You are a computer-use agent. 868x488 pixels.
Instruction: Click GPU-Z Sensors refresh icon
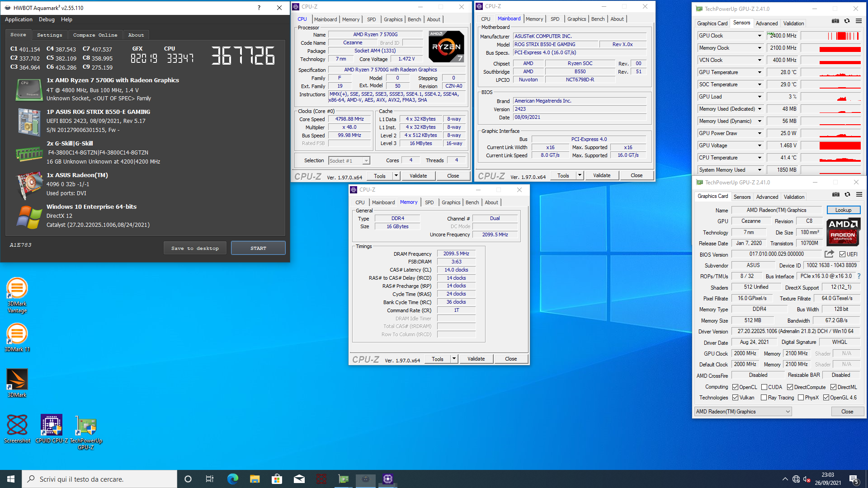(x=847, y=21)
